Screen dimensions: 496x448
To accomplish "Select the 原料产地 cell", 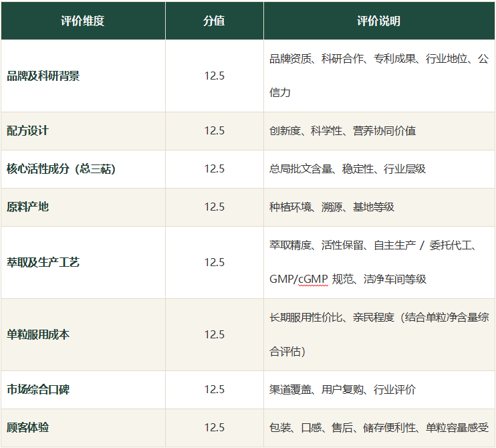I will point(83,207).
